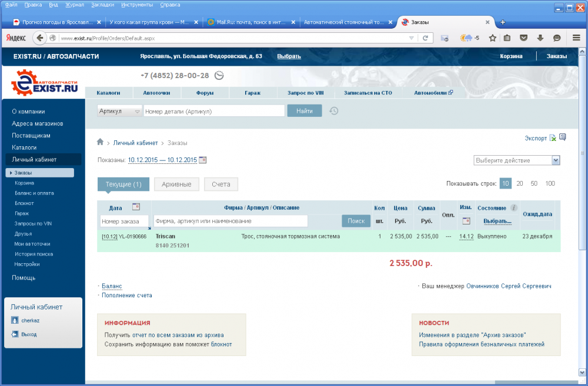Open calendar icon in Дата column header
The image size is (588, 386).
coord(136,207)
